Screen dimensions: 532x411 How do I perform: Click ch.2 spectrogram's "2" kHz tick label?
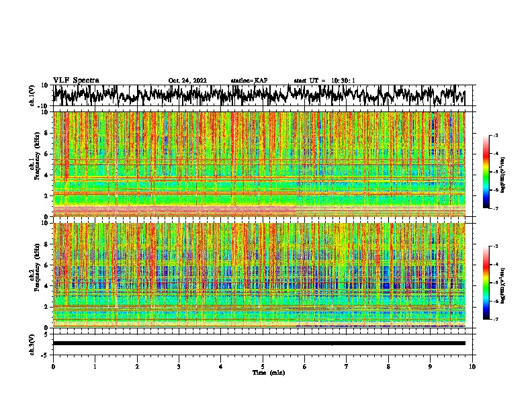click(x=46, y=307)
